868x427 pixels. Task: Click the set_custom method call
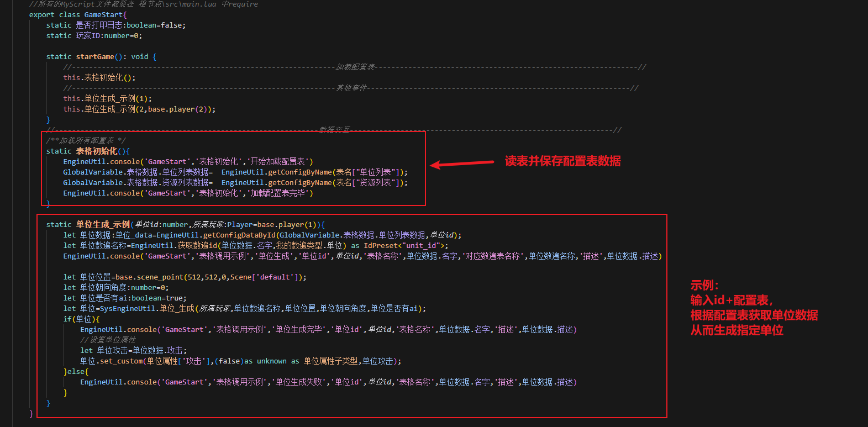121,361
